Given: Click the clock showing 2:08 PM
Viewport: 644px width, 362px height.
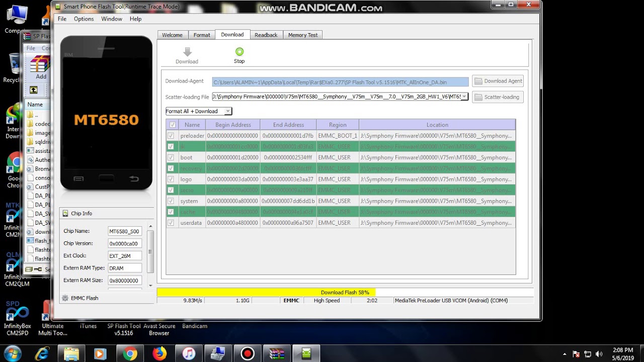Looking at the screenshot, I should coord(623,350).
